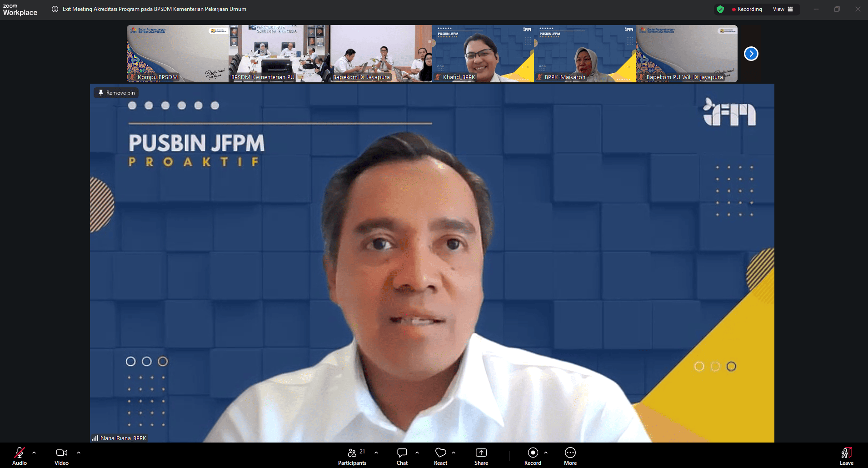Click the Record button
Viewport: 868px width, 468px height.
[533, 456]
